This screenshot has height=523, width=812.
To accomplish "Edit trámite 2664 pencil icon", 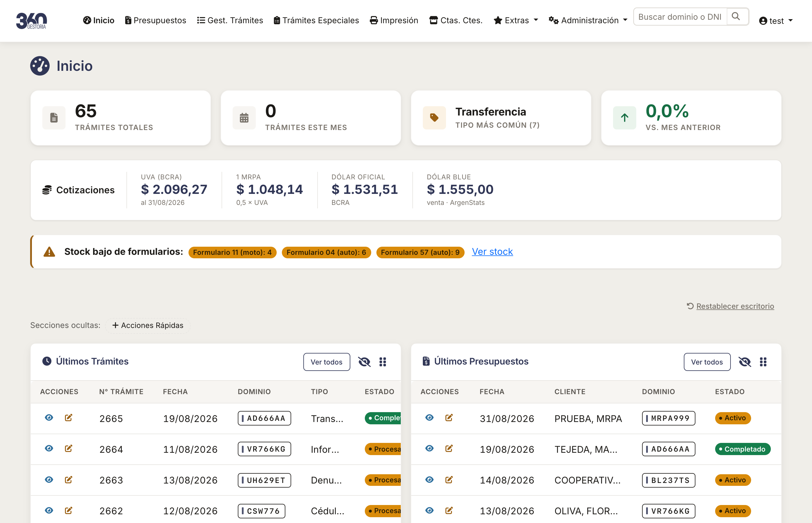I will tap(68, 448).
